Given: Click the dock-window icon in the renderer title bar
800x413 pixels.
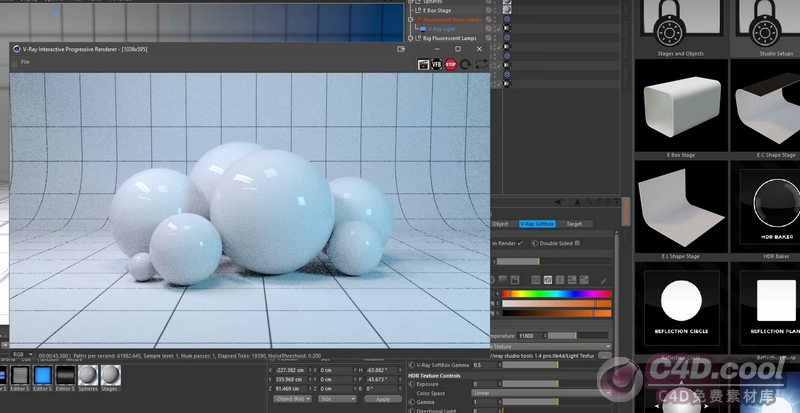Looking at the screenshot, I should (x=401, y=49).
